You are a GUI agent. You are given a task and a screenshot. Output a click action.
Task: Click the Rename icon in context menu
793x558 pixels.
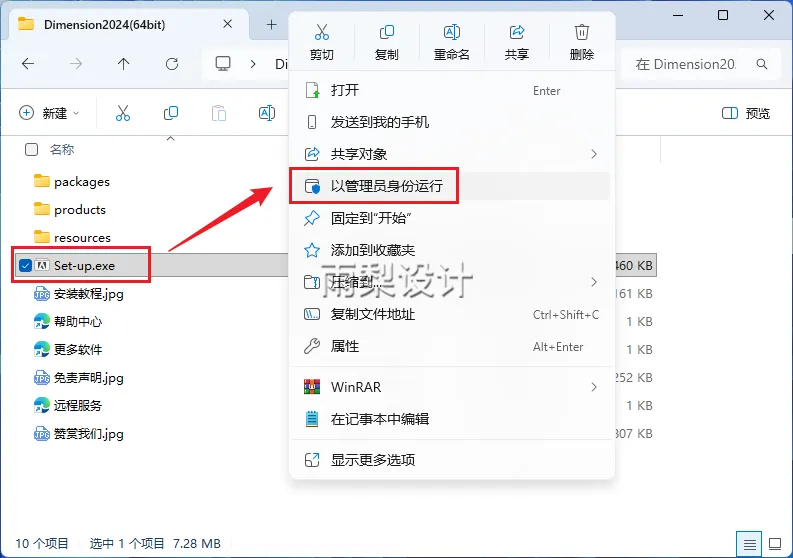pyautogui.click(x=452, y=33)
